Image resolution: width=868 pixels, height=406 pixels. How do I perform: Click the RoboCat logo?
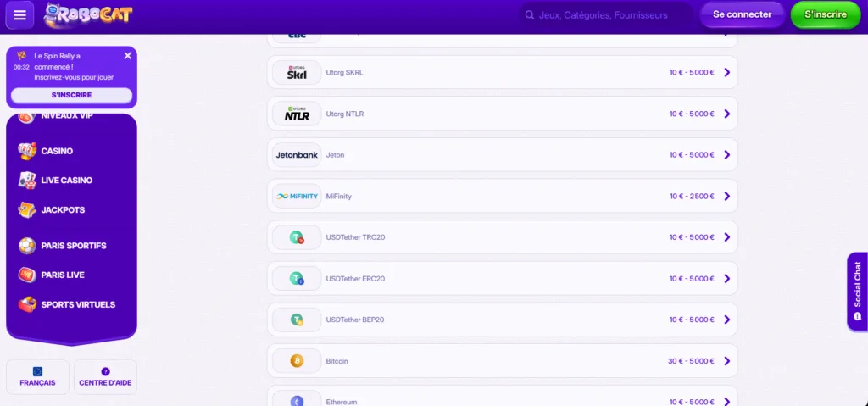(x=88, y=14)
